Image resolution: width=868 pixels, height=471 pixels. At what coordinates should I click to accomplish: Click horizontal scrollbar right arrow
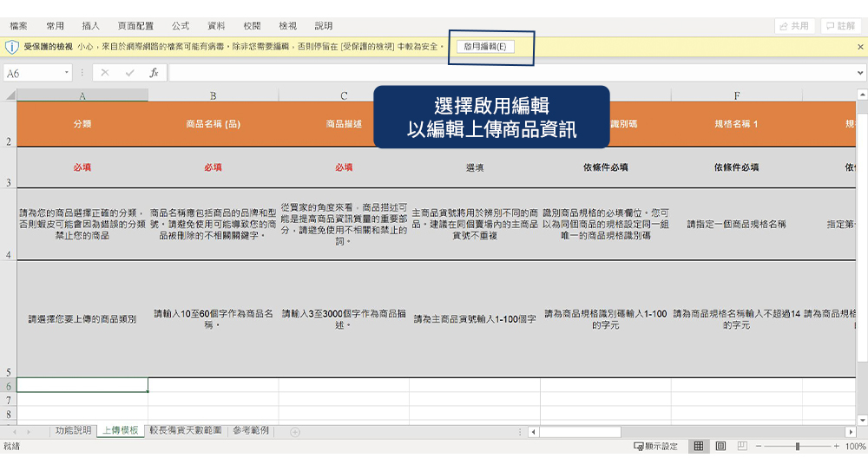coord(851,432)
